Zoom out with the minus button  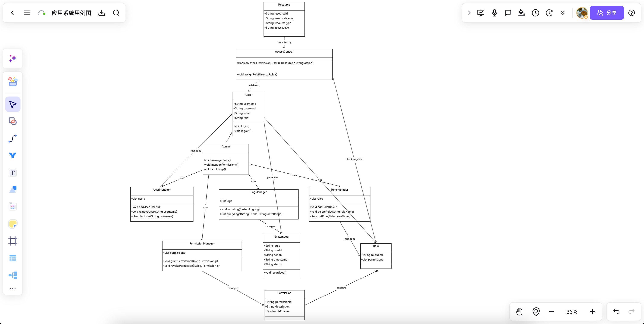pos(552,311)
